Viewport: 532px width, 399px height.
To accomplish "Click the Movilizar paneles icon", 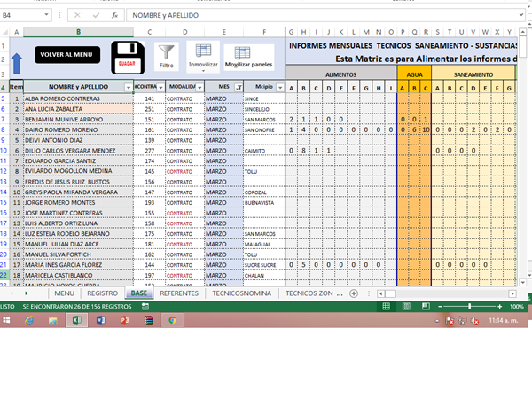I will tap(247, 53).
